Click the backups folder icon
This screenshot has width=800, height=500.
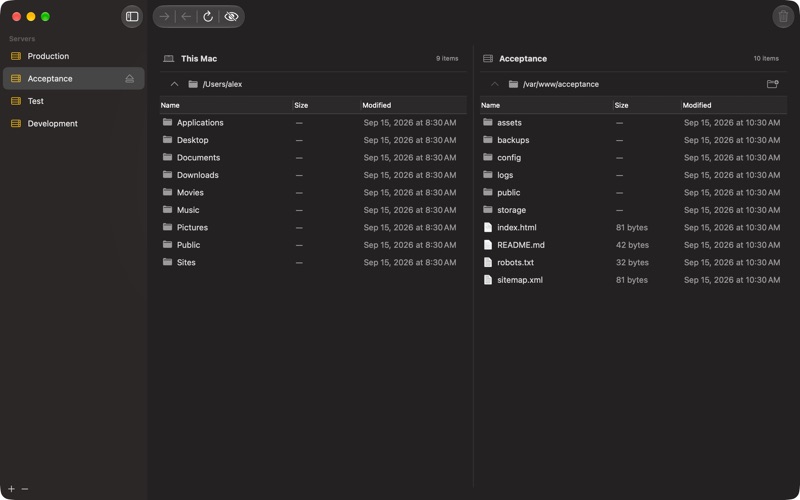point(488,139)
